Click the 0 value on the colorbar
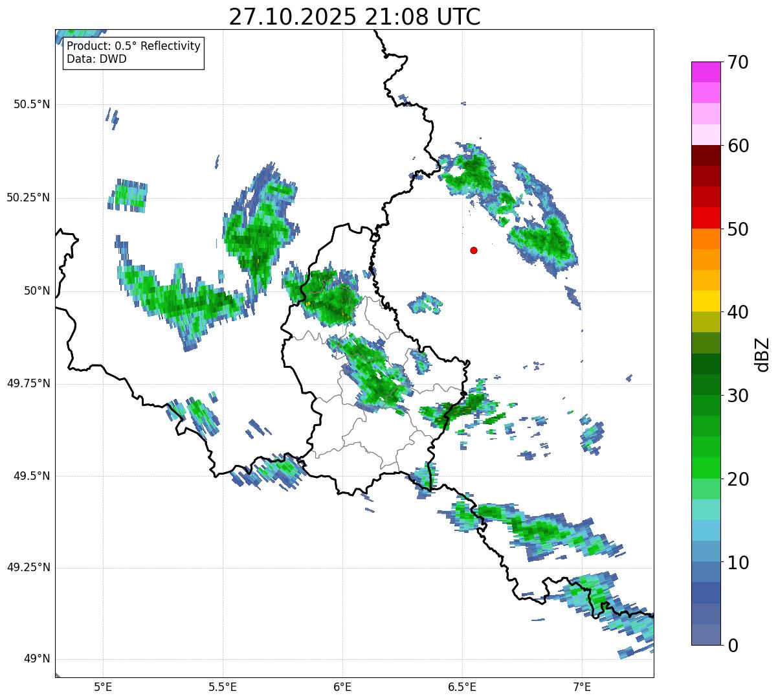The height and width of the screenshot is (700, 778). coord(732,645)
